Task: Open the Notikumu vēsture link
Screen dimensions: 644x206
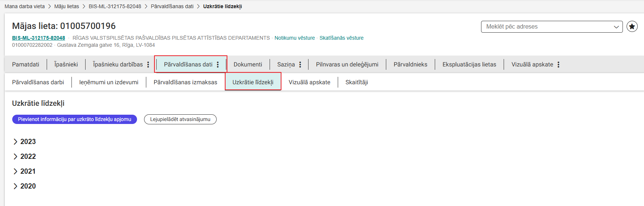Action: (294, 38)
